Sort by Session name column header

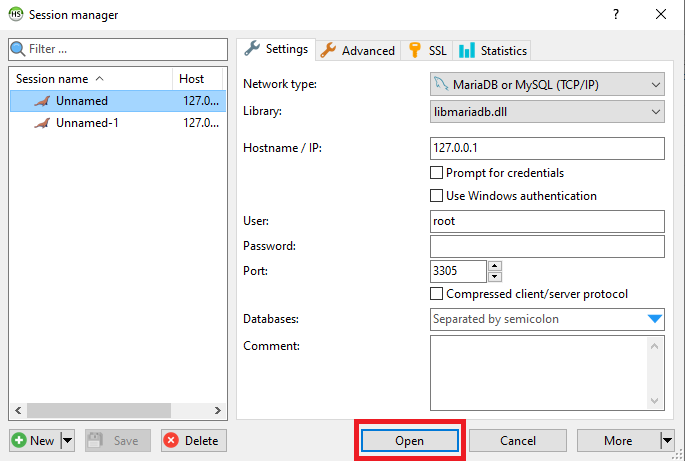90,79
